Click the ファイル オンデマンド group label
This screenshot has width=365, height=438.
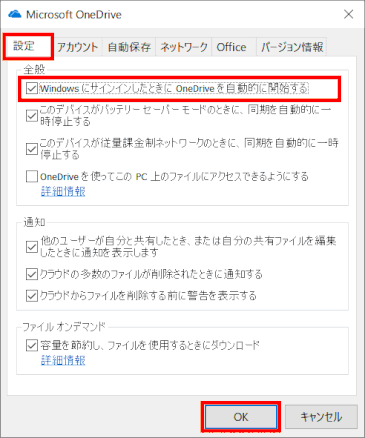click(64, 326)
